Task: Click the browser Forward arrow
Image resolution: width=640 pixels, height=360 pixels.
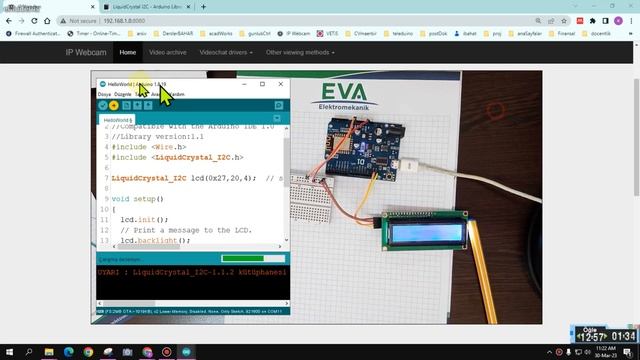Action: click(22, 21)
